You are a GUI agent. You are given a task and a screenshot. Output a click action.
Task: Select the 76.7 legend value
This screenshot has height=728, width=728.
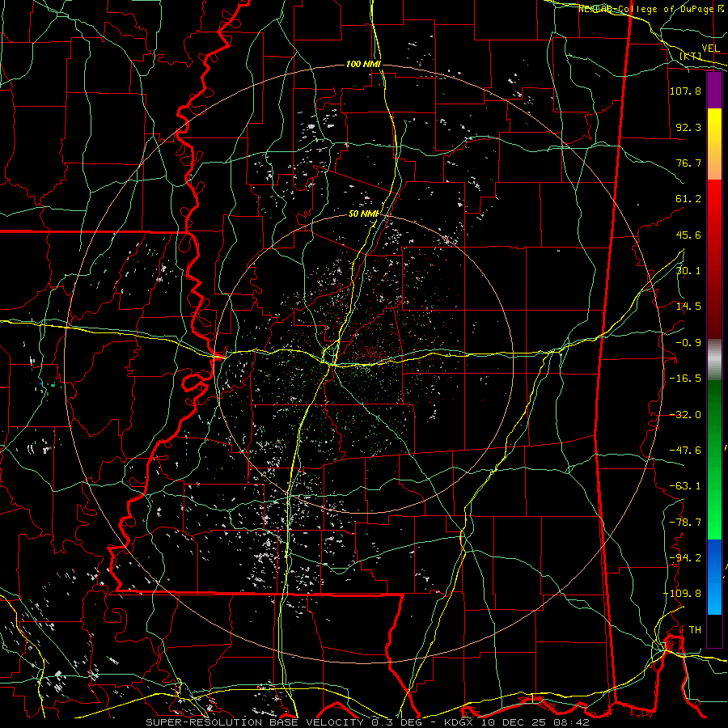tap(688, 163)
